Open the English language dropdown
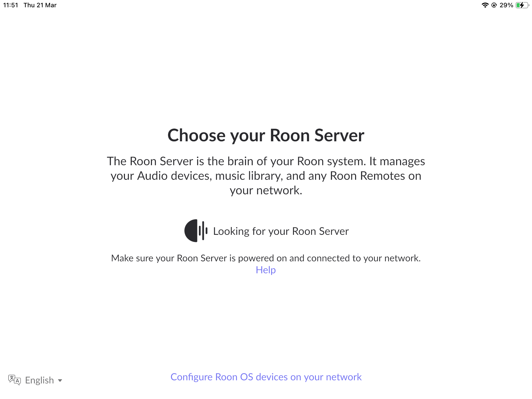 click(35, 380)
